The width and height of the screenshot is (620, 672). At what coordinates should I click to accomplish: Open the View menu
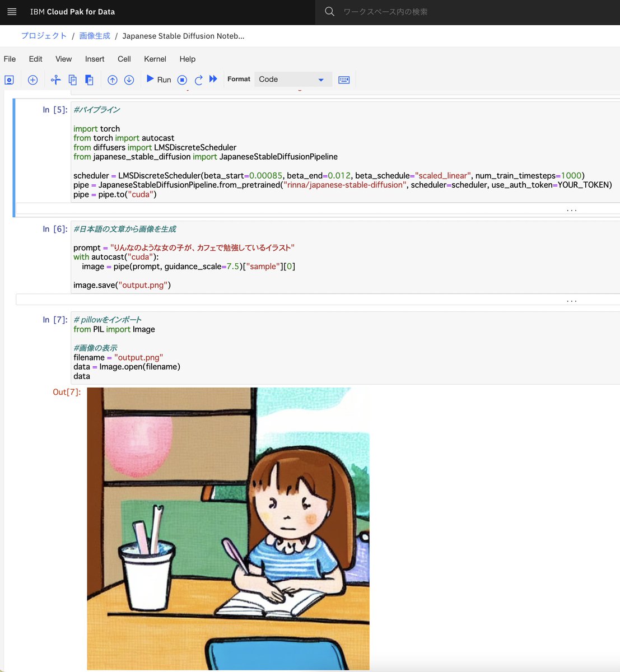point(64,59)
